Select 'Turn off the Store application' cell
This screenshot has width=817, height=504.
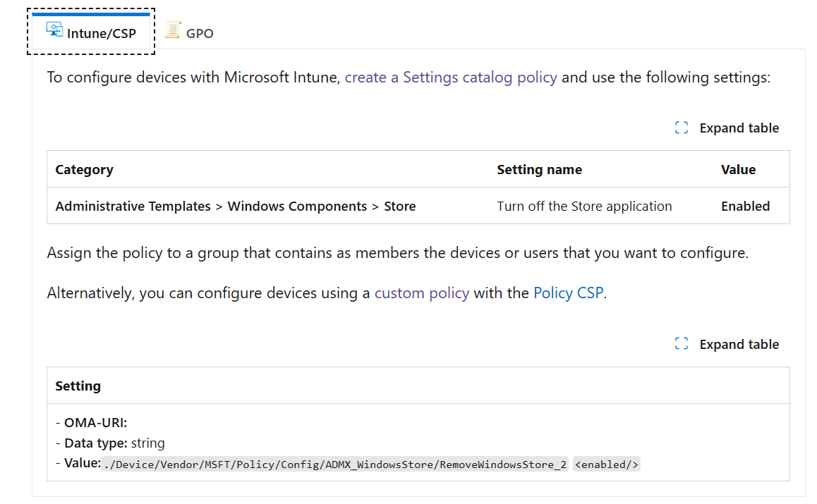585,206
